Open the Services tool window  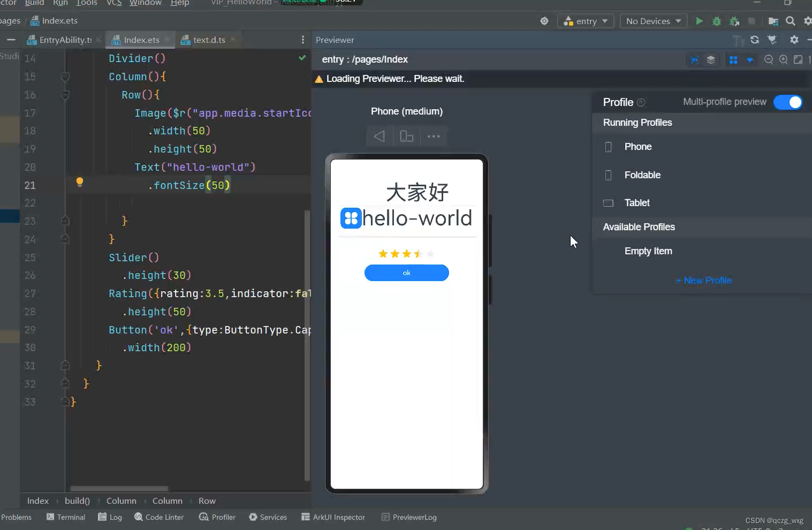(x=268, y=517)
